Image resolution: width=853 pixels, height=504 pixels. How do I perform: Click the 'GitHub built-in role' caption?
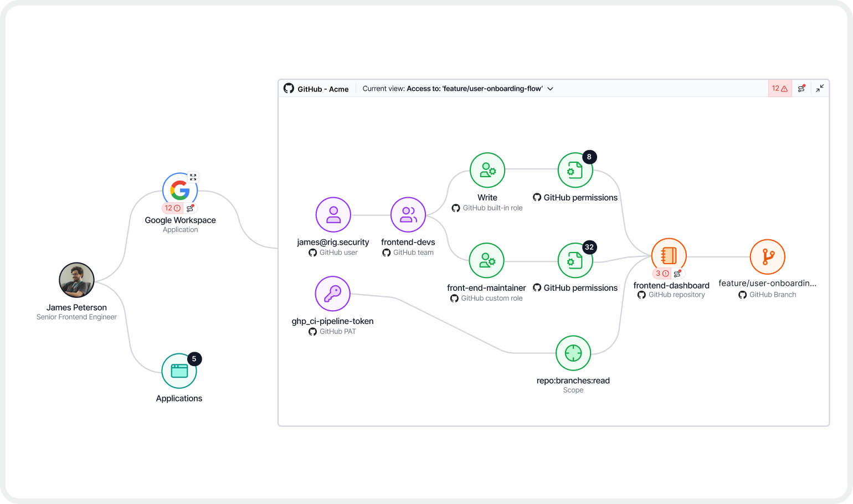click(x=492, y=208)
